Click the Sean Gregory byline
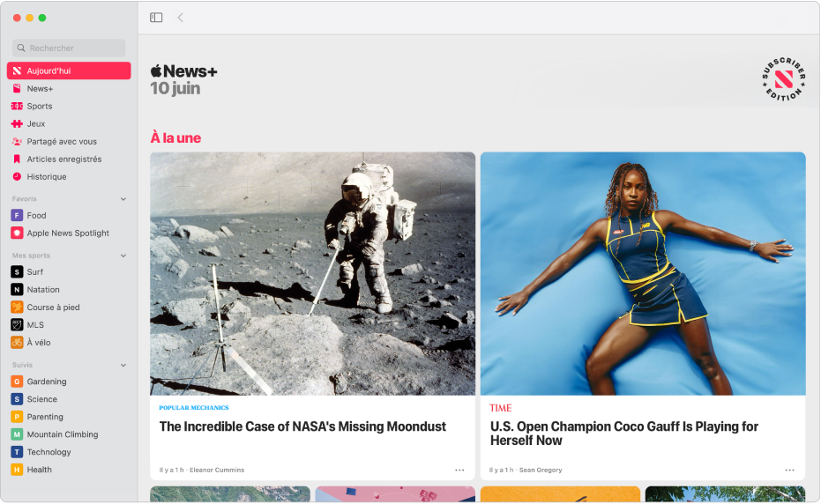 point(541,470)
